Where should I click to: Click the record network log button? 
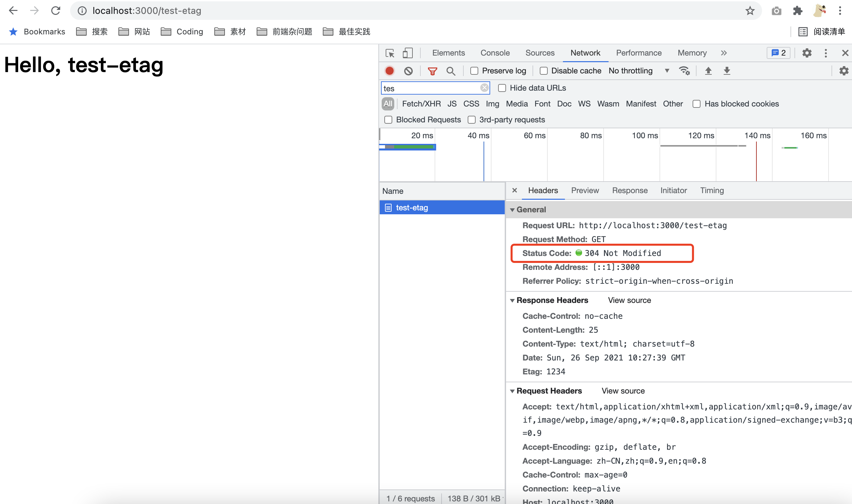(390, 71)
